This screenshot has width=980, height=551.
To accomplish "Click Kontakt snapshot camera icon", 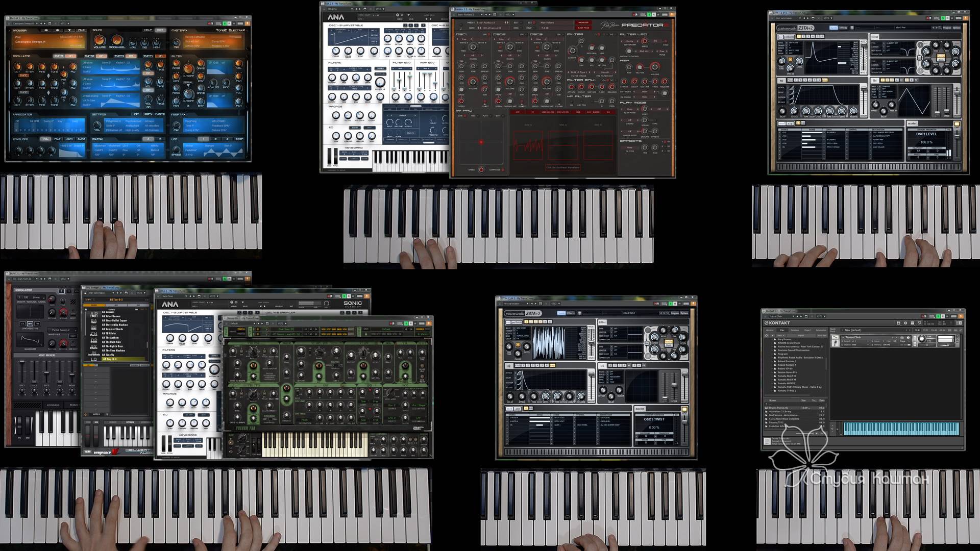I will coord(902,338).
